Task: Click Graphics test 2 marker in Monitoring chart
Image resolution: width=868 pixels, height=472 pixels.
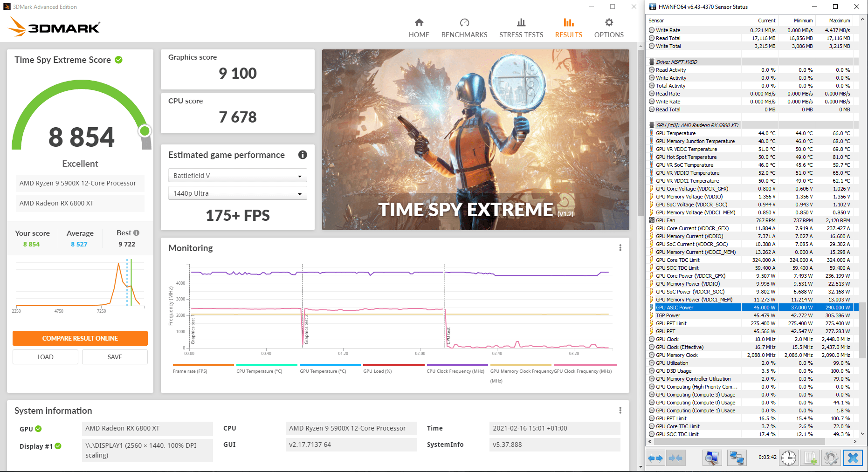Action: 306,329
